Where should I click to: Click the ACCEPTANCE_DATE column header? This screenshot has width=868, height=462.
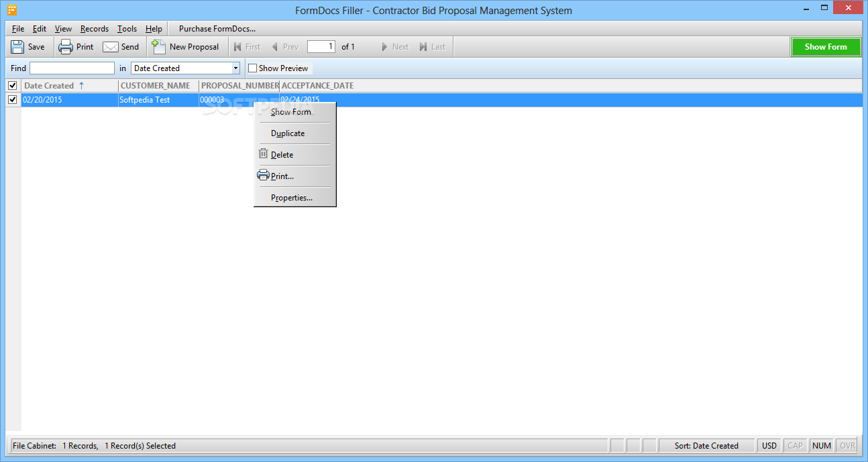pos(317,86)
